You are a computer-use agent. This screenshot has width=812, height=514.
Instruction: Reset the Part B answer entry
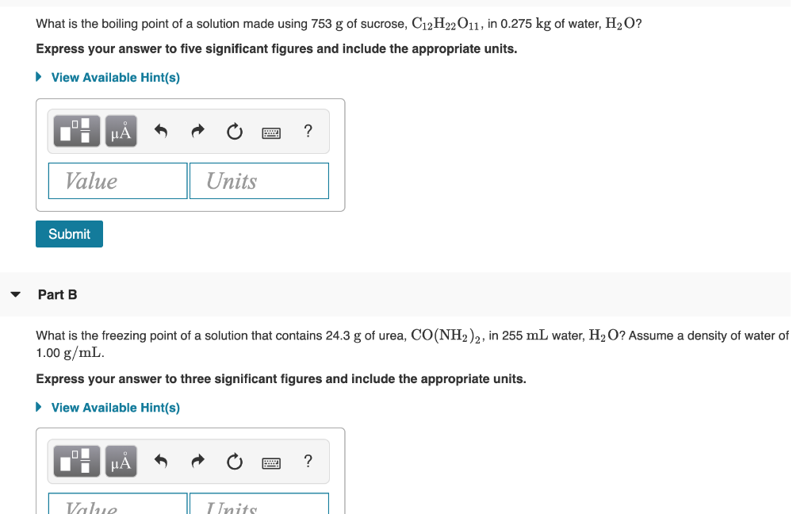pyautogui.click(x=234, y=461)
